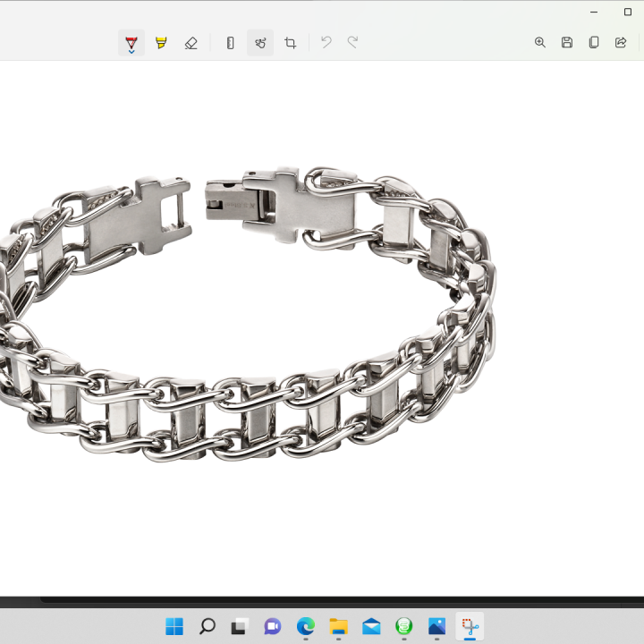
Task: Copy the snip to clipboard
Action: tap(594, 42)
